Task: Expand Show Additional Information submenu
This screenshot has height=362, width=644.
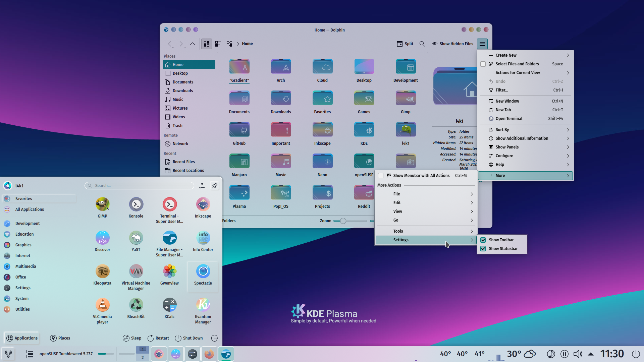Action: pos(525,138)
